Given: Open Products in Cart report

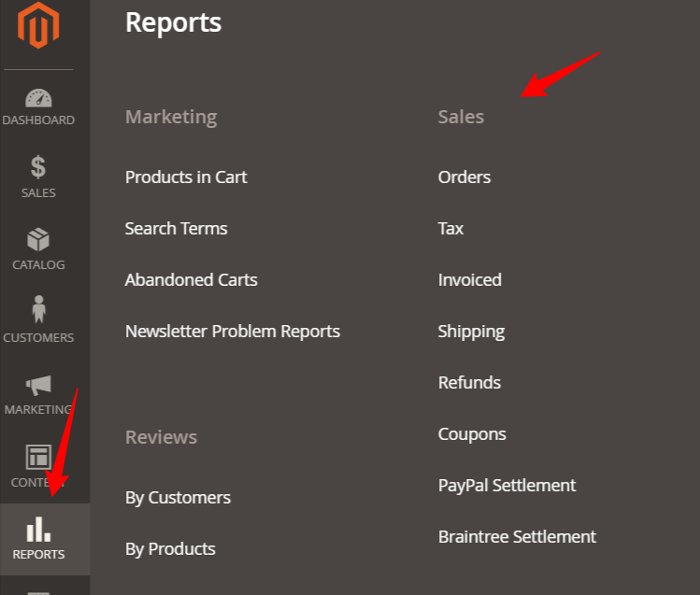Looking at the screenshot, I should coord(186,177).
